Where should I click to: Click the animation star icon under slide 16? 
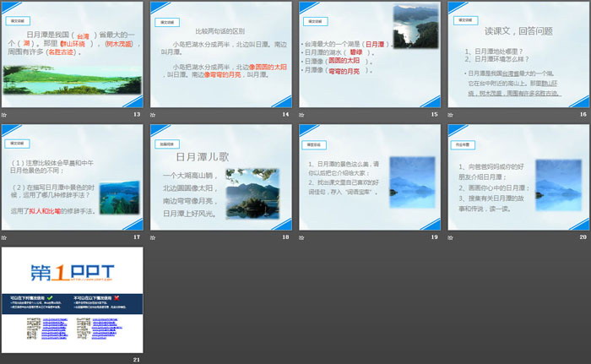(451, 114)
